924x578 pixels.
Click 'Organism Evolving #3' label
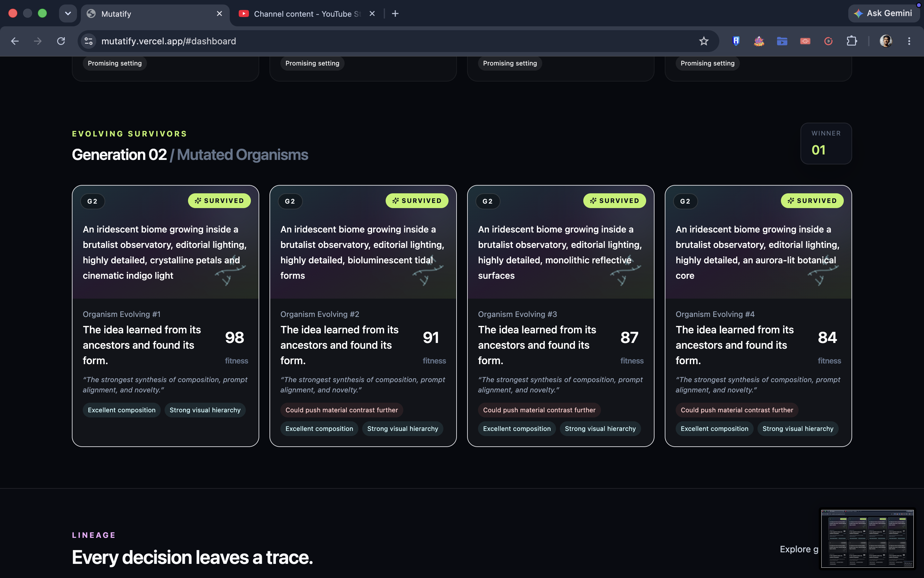coord(518,314)
